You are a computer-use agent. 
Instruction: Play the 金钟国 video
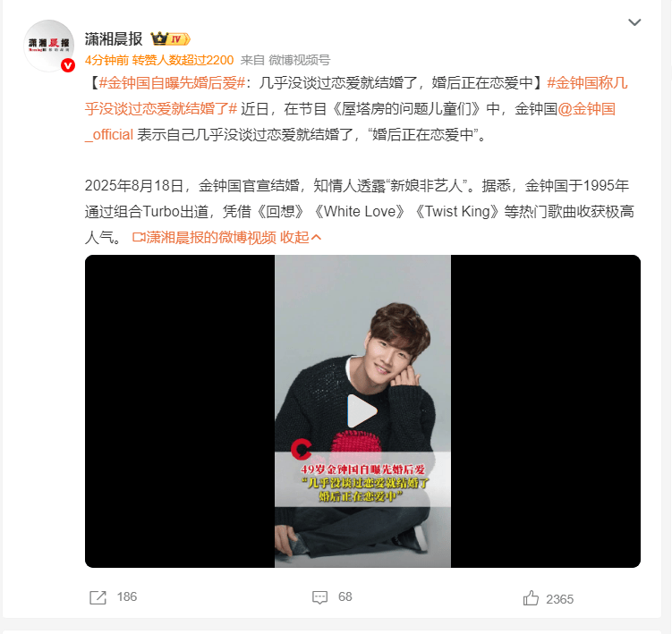pyautogui.click(x=362, y=411)
